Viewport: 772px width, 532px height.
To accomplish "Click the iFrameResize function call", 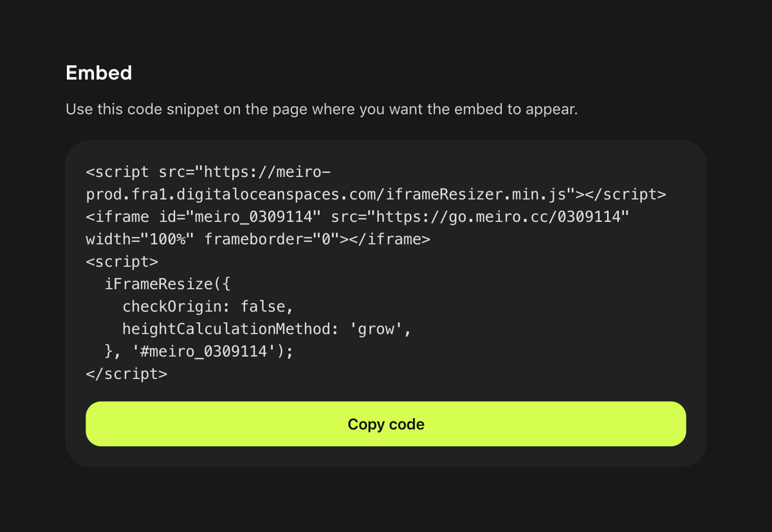I will click(x=169, y=284).
